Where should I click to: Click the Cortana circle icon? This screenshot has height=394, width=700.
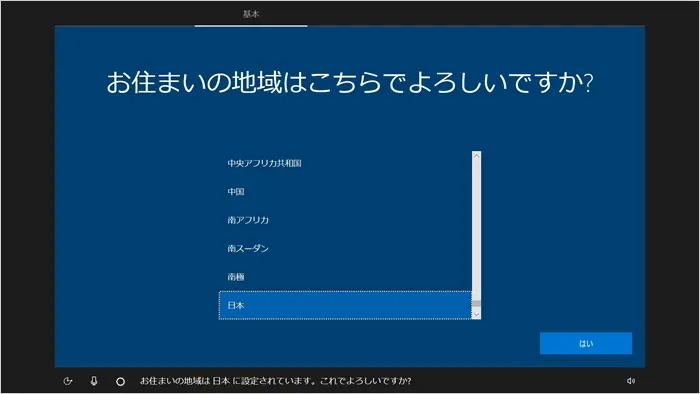(x=120, y=382)
